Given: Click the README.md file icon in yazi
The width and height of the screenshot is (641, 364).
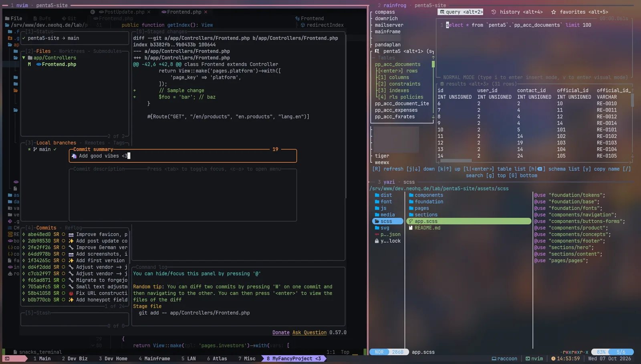Looking at the screenshot, I should click(411, 228).
